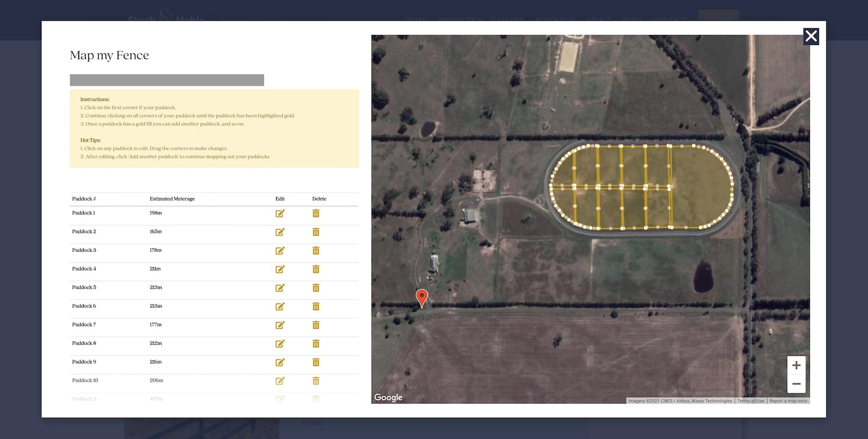The height and width of the screenshot is (439, 868).
Task: Zoom in on the map
Action: tap(796, 365)
